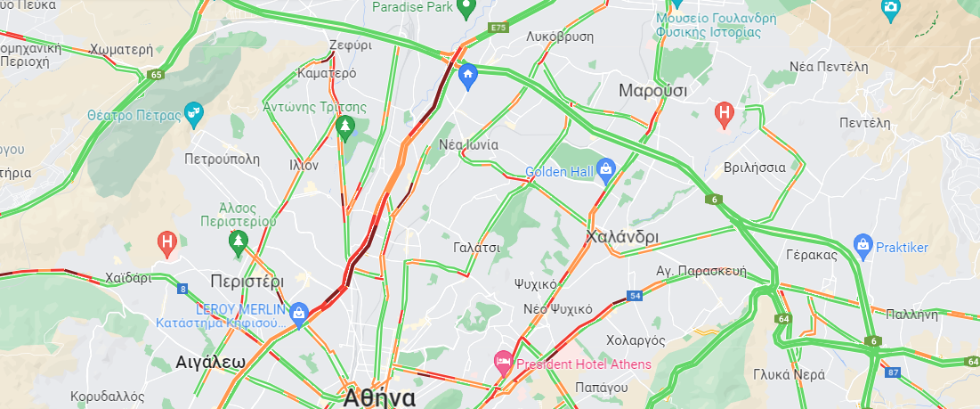Image resolution: width=980 pixels, height=409 pixels.
Task: Click the red hospital marker near Μαρούσι
Action: pyautogui.click(x=725, y=114)
